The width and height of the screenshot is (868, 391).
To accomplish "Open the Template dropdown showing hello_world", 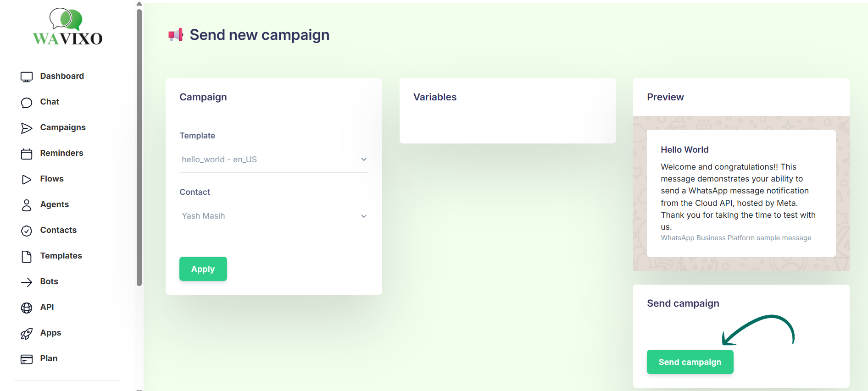I will click(273, 160).
